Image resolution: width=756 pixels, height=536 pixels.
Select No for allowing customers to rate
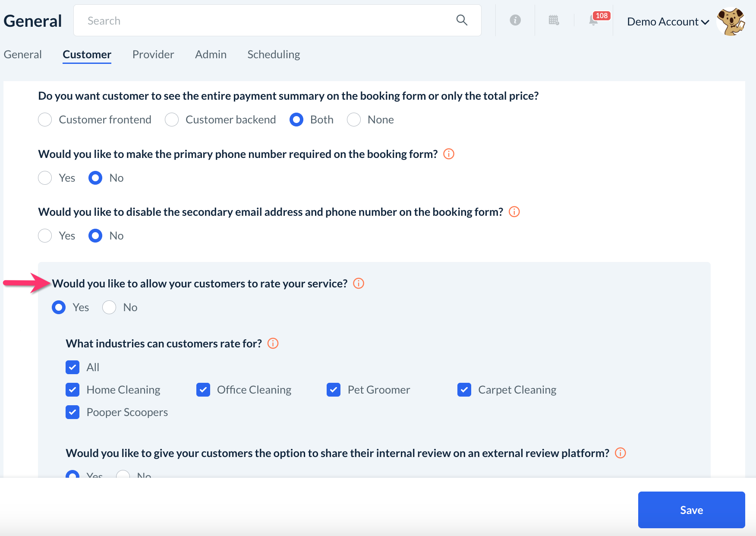[109, 307]
